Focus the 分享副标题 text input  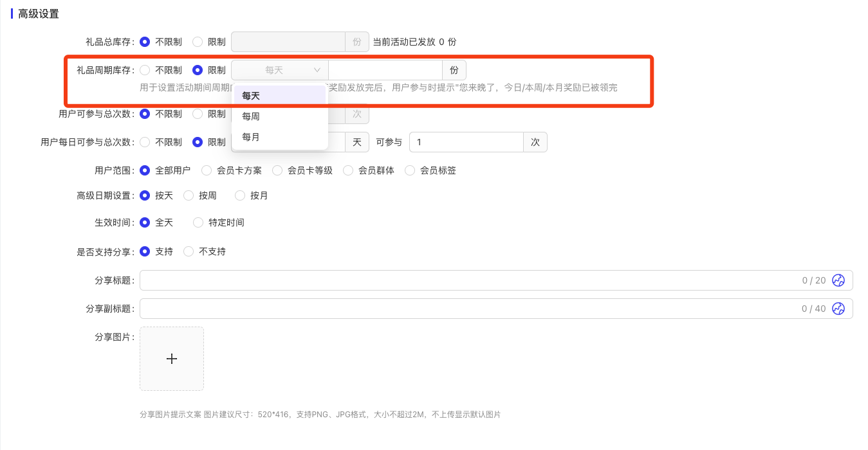click(x=496, y=309)
